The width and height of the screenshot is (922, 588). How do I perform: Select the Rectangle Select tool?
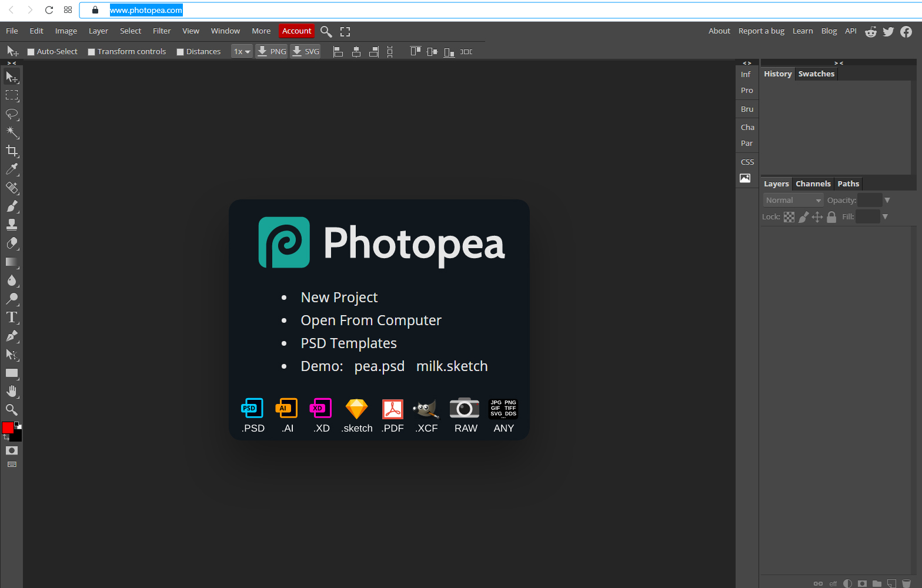(12, 95)
